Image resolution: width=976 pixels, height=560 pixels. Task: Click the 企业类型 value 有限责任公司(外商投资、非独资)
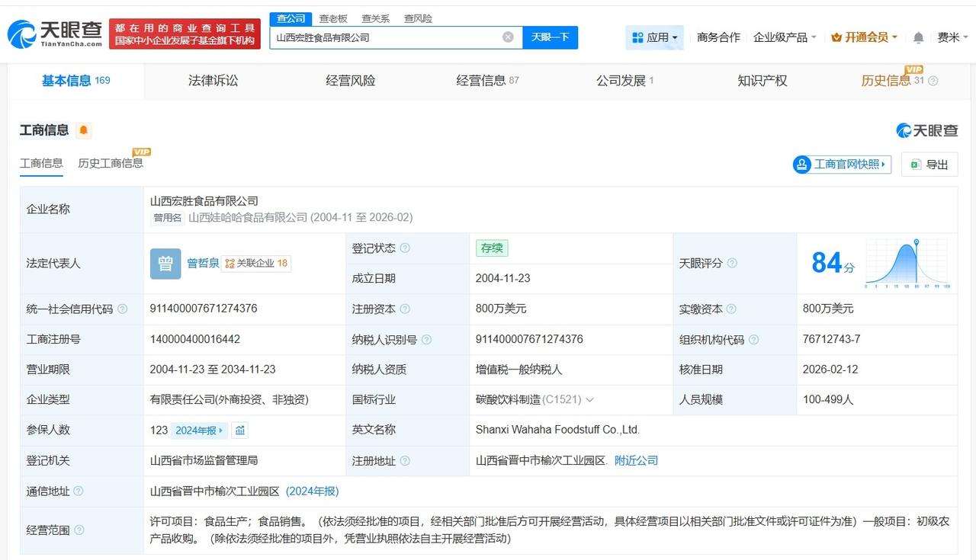(230, 400)
